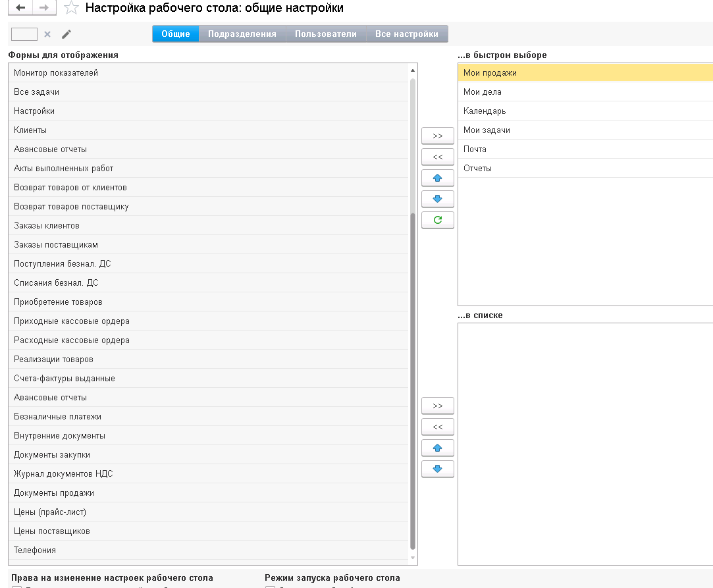Click the back arrow navigation button

pyautogui.click(x=20, y=8)
